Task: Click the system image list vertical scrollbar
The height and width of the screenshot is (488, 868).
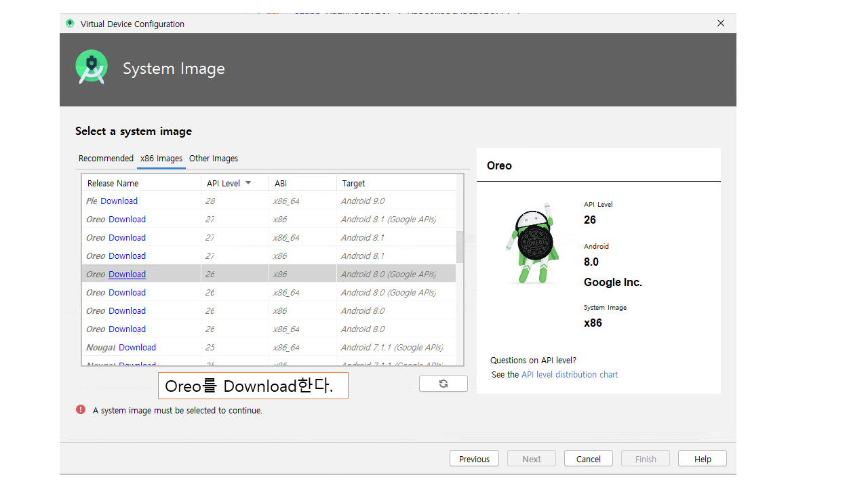Action: point(460,247)
